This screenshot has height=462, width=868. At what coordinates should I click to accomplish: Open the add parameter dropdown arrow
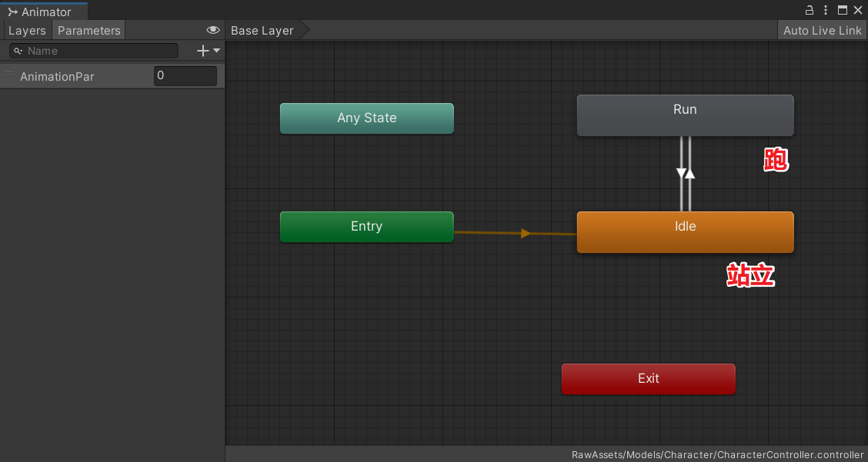[x=216, y=50]
